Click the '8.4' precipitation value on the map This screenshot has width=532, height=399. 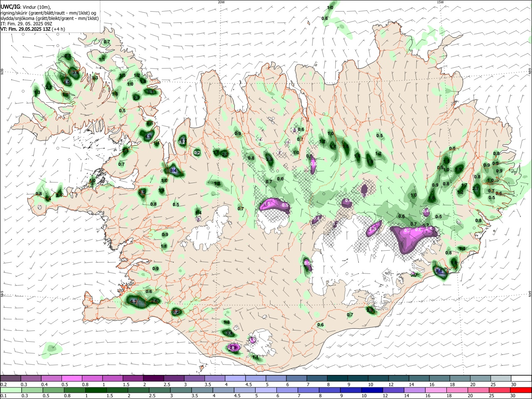tap(174, 170)
